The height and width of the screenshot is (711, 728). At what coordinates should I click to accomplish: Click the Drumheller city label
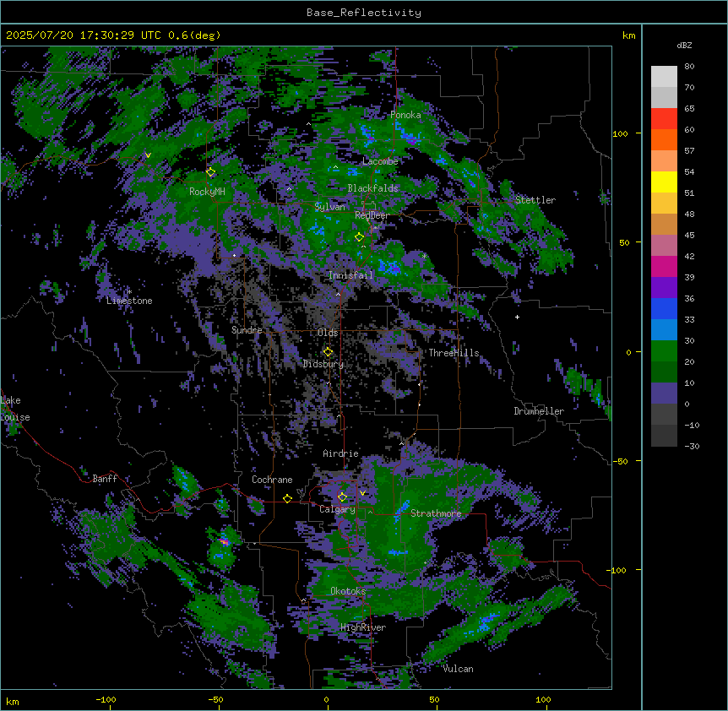pyautogui.click(x=539, y=411)
